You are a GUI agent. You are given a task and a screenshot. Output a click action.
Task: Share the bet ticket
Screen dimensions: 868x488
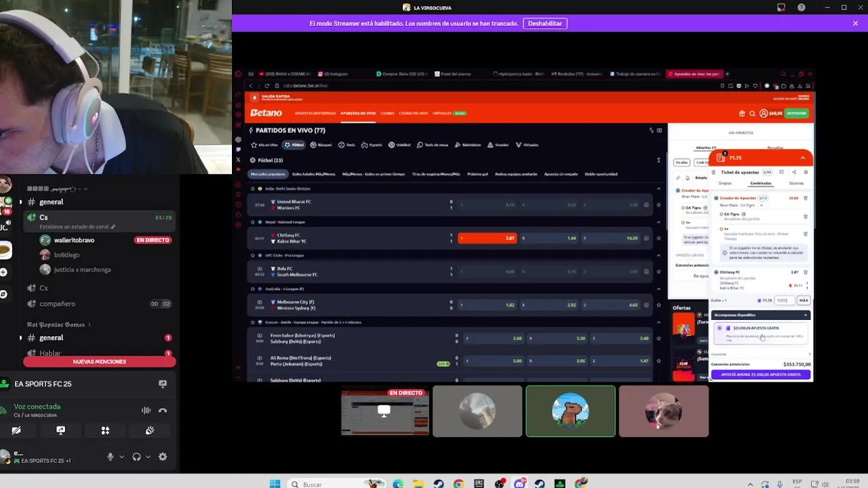coord(794,172)
